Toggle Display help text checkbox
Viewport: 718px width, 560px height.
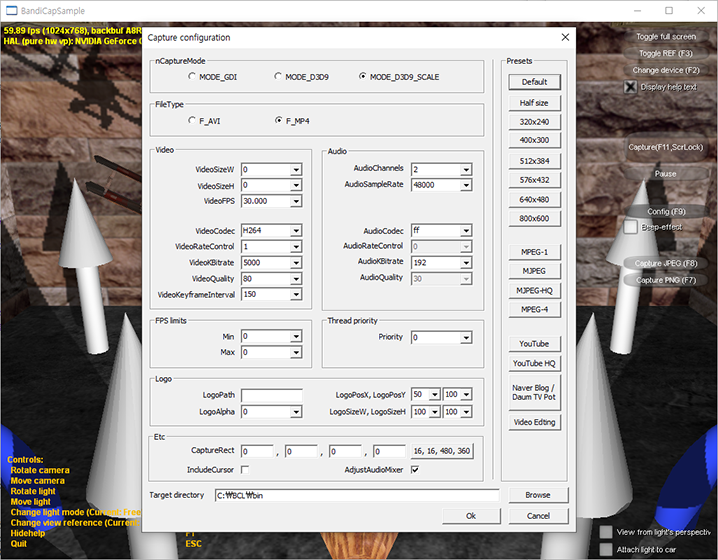coord(631,87)
